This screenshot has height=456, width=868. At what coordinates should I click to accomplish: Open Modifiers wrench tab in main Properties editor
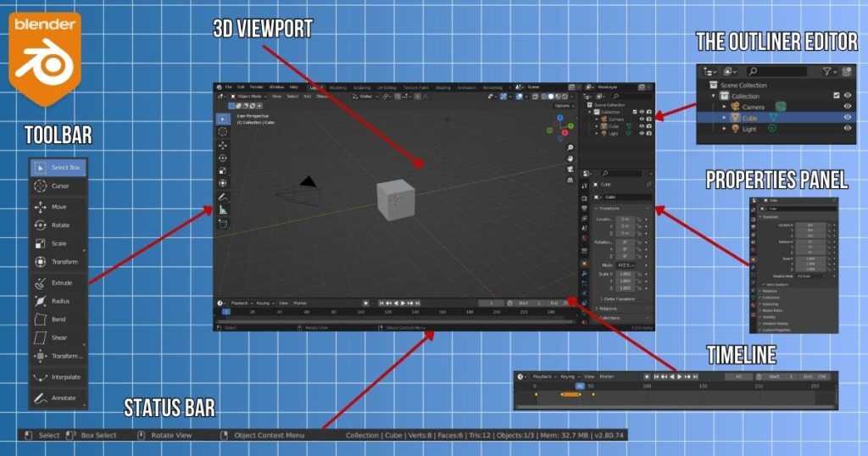(x=585, y=274)
